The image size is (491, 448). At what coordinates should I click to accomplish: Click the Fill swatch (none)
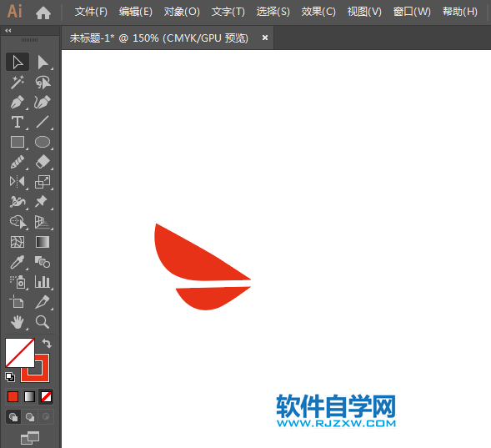tap(20, 352)
